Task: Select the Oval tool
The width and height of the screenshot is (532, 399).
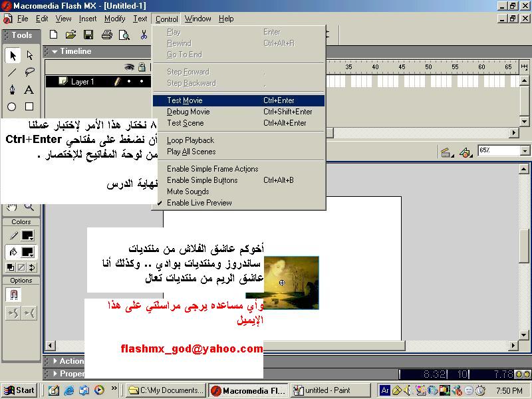Action: [12, 106]
